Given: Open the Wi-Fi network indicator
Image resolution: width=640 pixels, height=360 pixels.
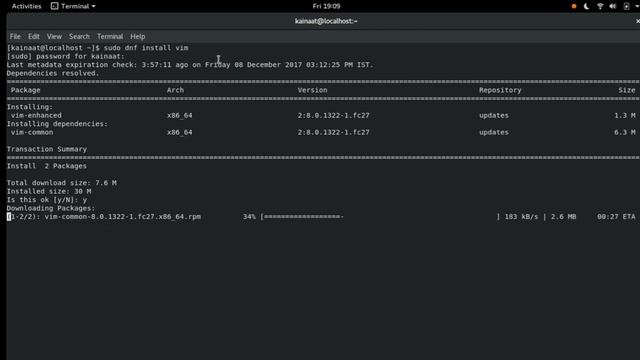Looking at the screenshot, I should coord(600,6).
